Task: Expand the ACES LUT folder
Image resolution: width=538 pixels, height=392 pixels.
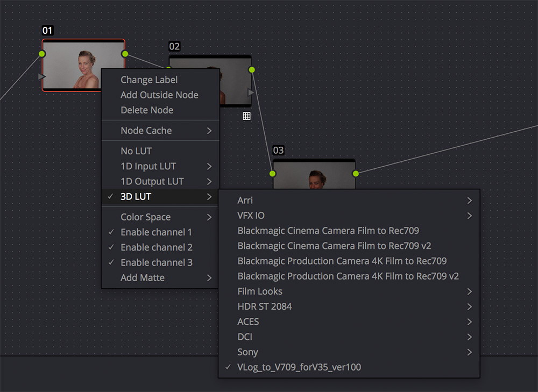Action: pos(349,322)
